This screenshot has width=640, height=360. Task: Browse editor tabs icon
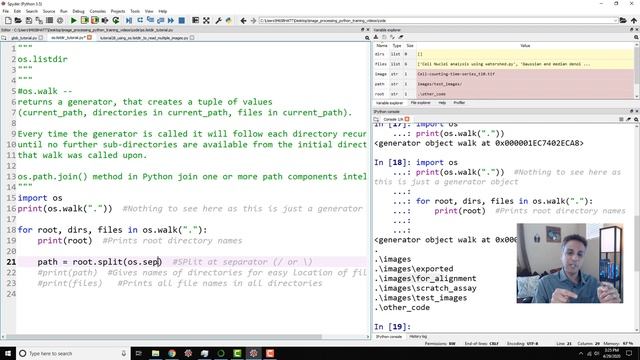pyautogui.click(x=4, y=38)
